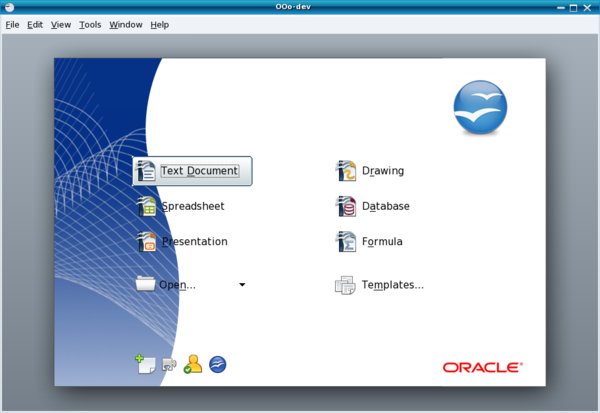600x413 pixels.
Task: Click the Database app icon
Action: [x=346, y=206]
